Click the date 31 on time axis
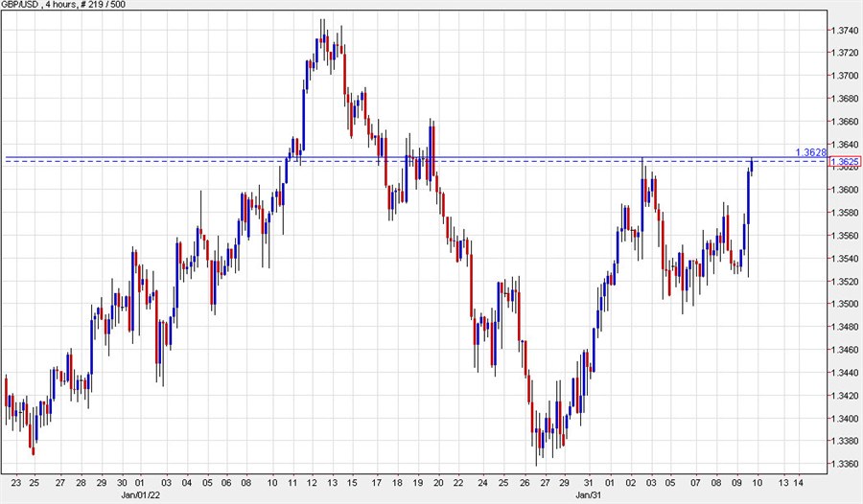 (x=589, y=483)
